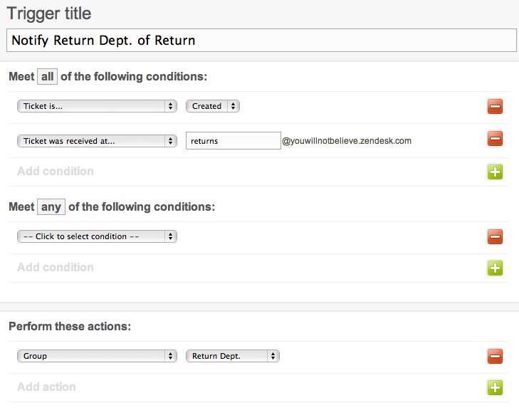Viewport: 519px width, 420px height.
Task: Click green plus in 'Meet any' conditions section
Action: [496, 268]
